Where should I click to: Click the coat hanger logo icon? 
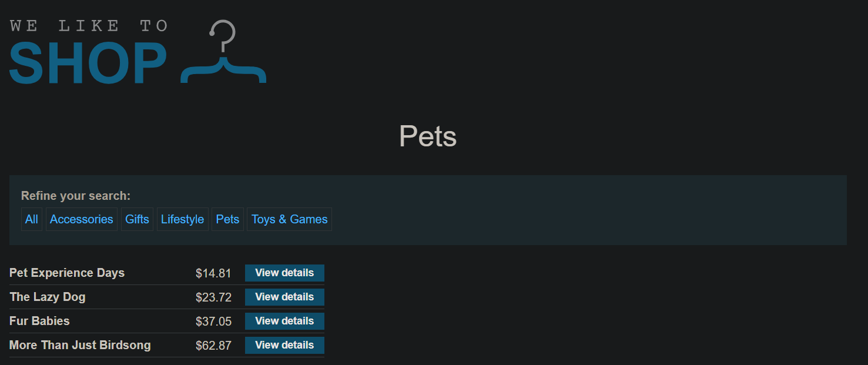223,52
